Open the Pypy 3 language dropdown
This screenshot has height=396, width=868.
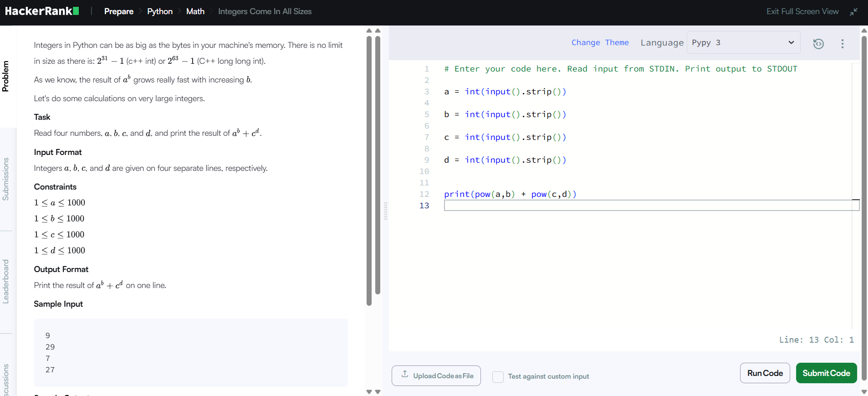[x=743, y=42]
